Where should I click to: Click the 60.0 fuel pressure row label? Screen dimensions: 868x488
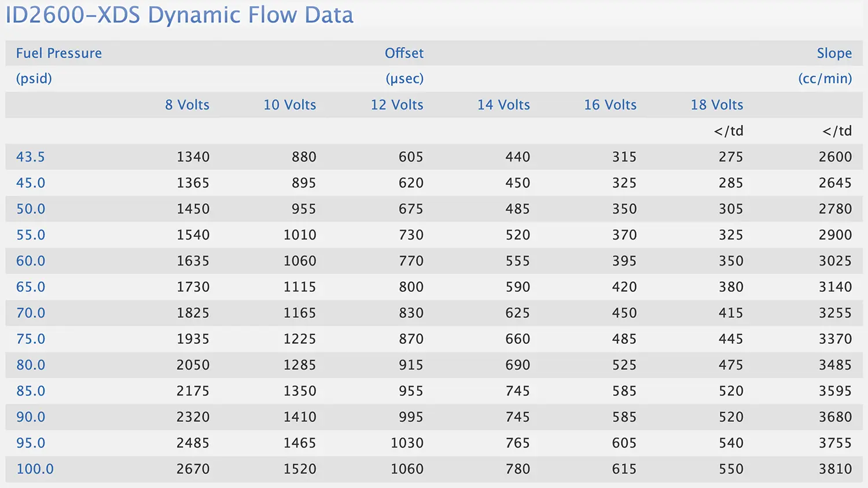pos(31,261)
